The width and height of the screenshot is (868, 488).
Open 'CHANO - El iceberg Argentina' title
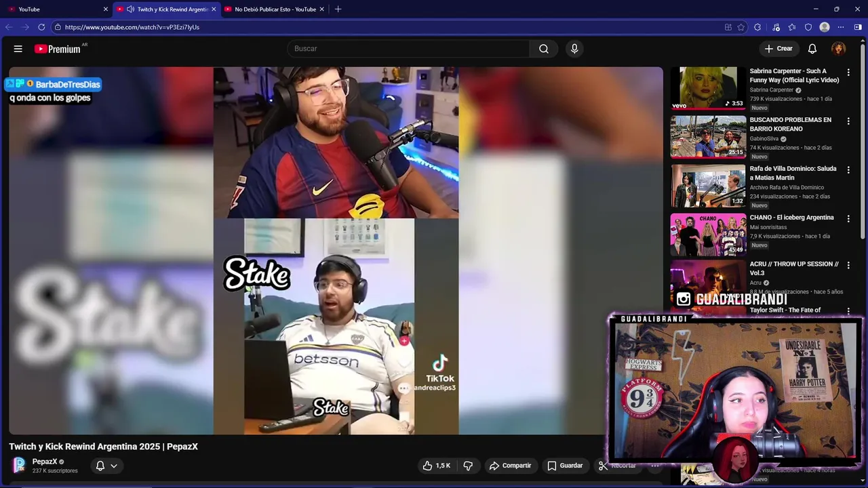point(791,218)
